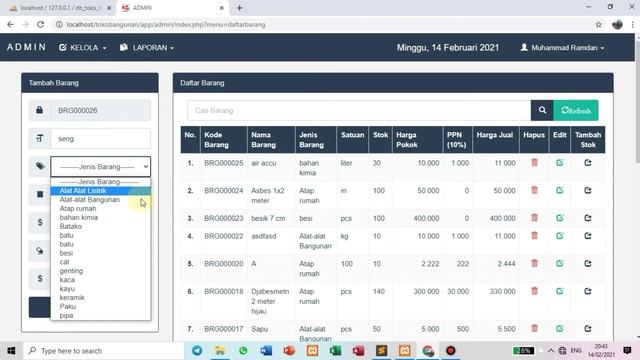
Task: Click the locked code field BRG000026
Action: pyautogui.click(x=100, y=110)
